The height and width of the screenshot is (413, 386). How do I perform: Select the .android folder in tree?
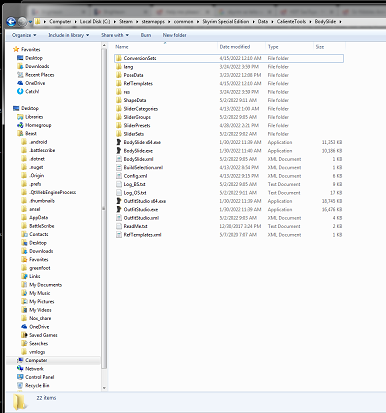[x=38, y=142]
